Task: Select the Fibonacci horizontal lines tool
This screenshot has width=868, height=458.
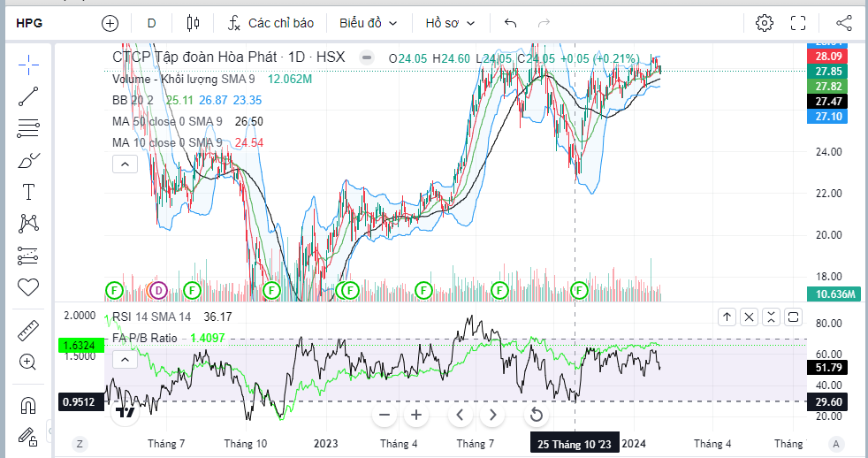Action: point(28,128)
